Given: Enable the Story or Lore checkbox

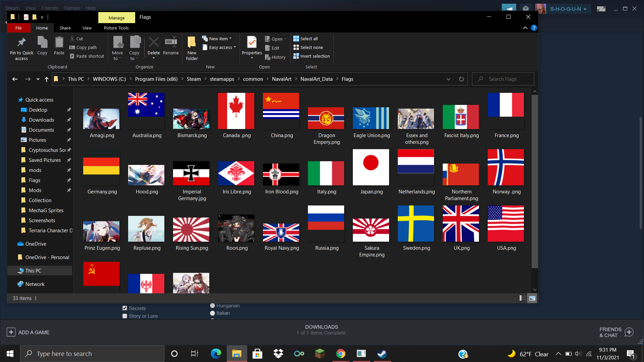Looking at the screenshot, I should click(125, 316).
